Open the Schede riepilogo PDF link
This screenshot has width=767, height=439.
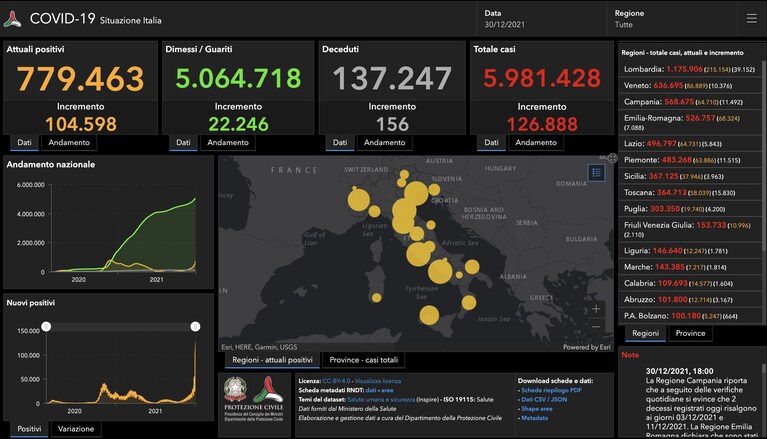[551, 390]
